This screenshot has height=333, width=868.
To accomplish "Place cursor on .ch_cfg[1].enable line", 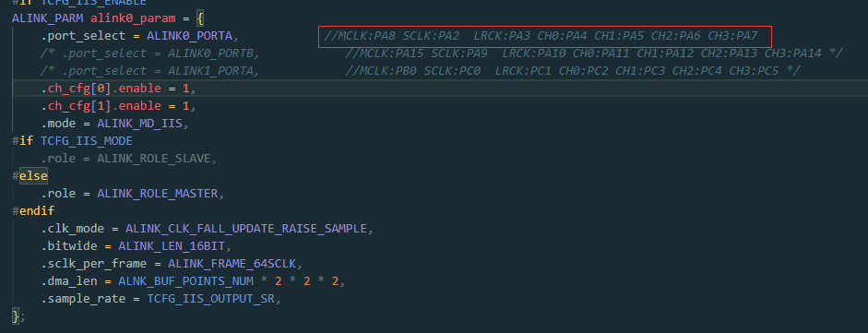I will tap(118, 106).
